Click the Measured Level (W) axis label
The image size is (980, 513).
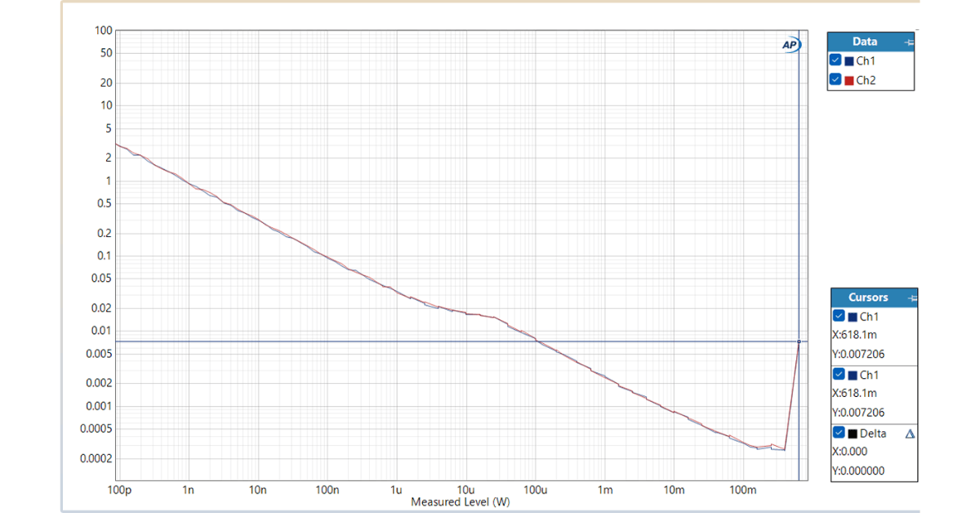[460, 502]
